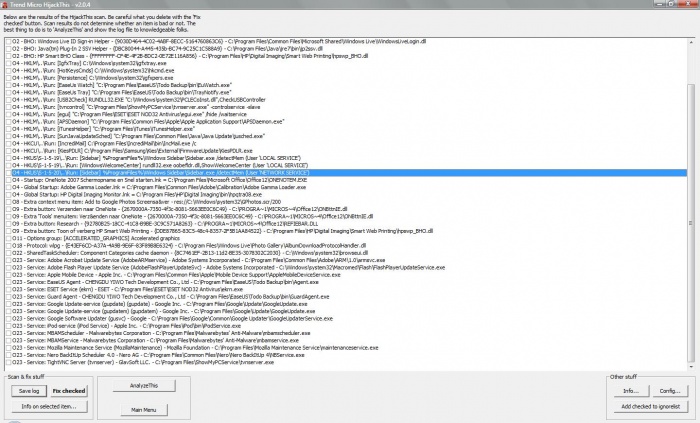Check the IncrediMail HKCU Run entry box
This screenshot has width=700, height=423.
click(x=8, y=144)
